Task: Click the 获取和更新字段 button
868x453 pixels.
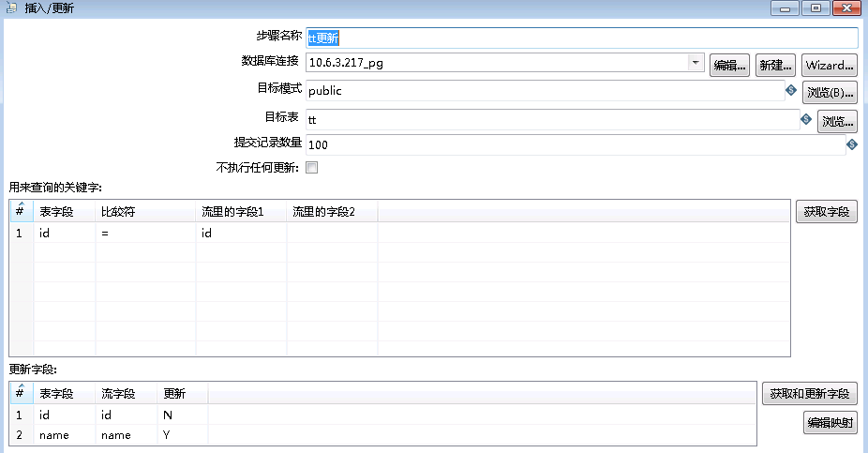Action: (810, 394)
